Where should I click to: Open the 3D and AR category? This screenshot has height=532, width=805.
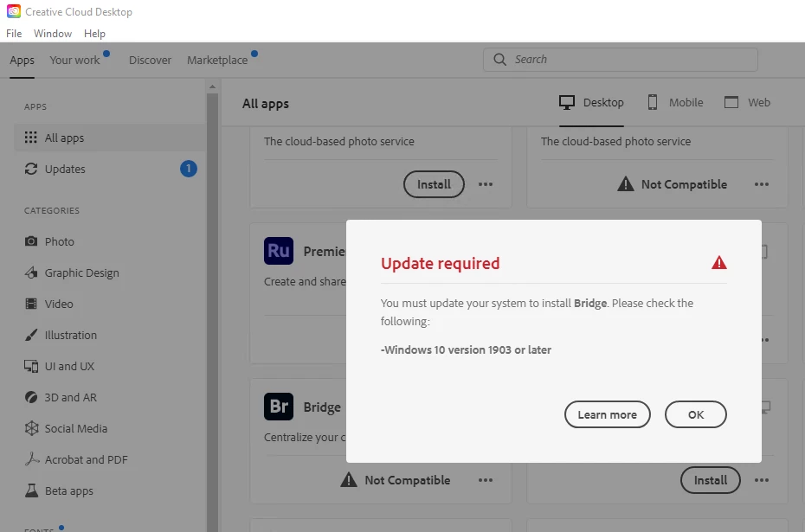70,398
